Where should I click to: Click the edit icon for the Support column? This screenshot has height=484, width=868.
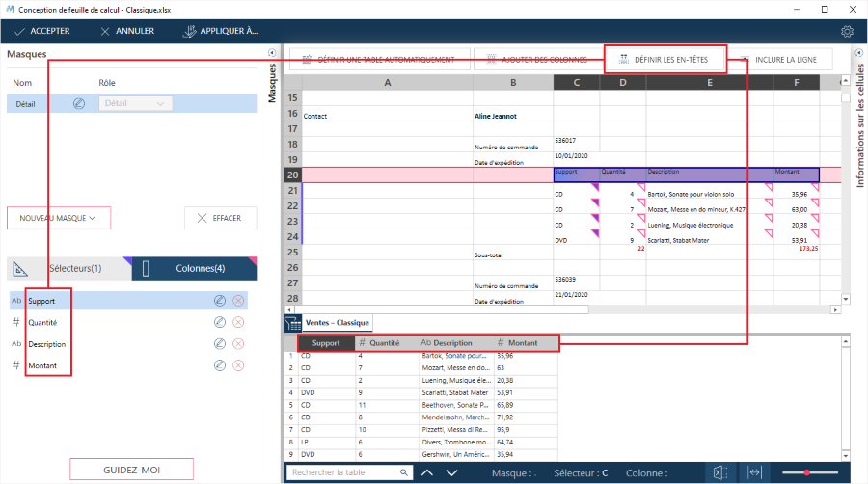[220, 301]
